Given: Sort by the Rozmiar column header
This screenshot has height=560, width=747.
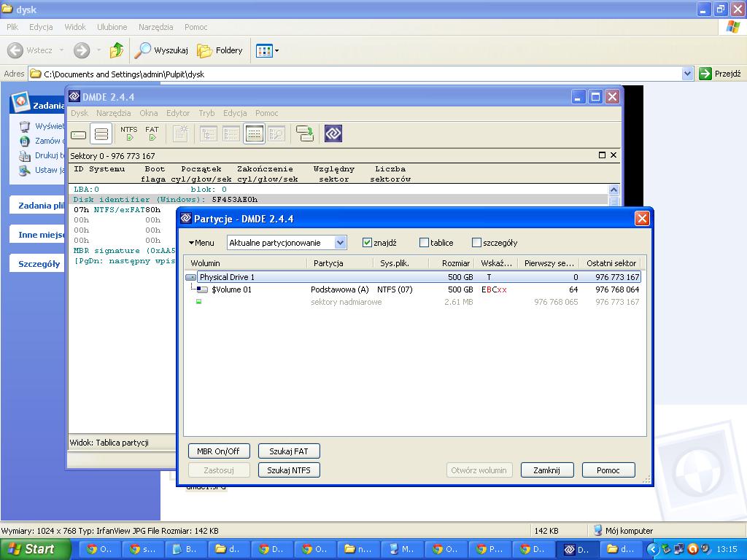Looking at the screenshot, I should coord(451,263).
